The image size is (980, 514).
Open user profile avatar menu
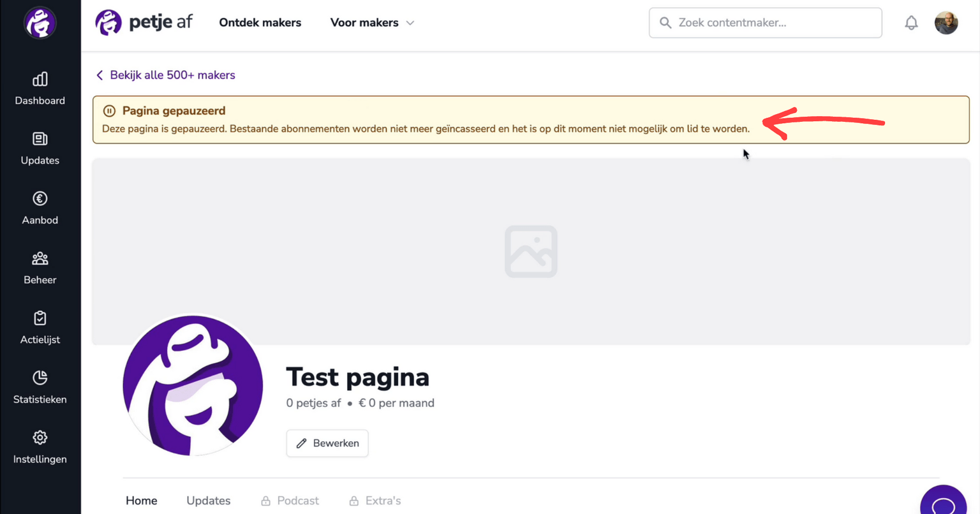[946, 23]
